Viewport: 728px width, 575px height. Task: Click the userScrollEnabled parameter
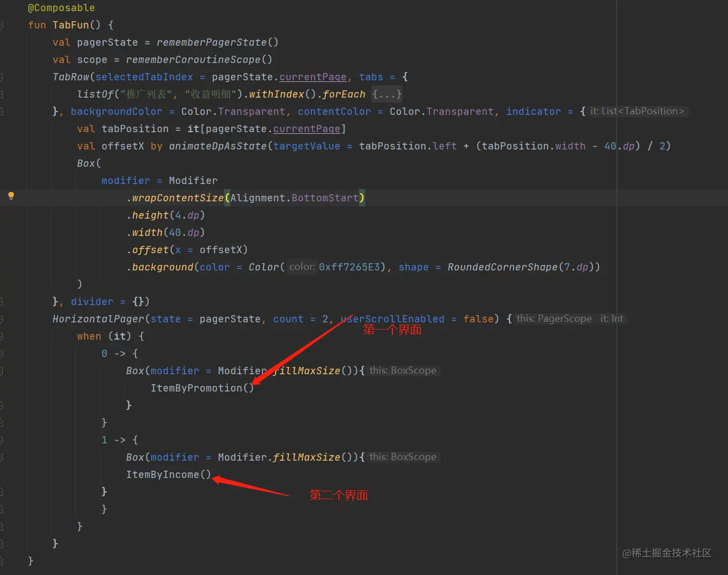click(392, 319)
